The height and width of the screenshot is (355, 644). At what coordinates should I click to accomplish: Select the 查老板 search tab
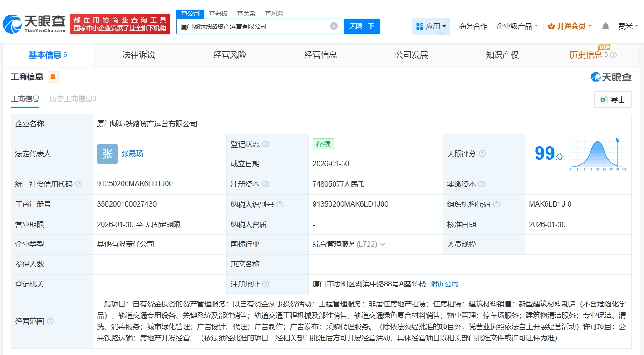pos(218,14)
